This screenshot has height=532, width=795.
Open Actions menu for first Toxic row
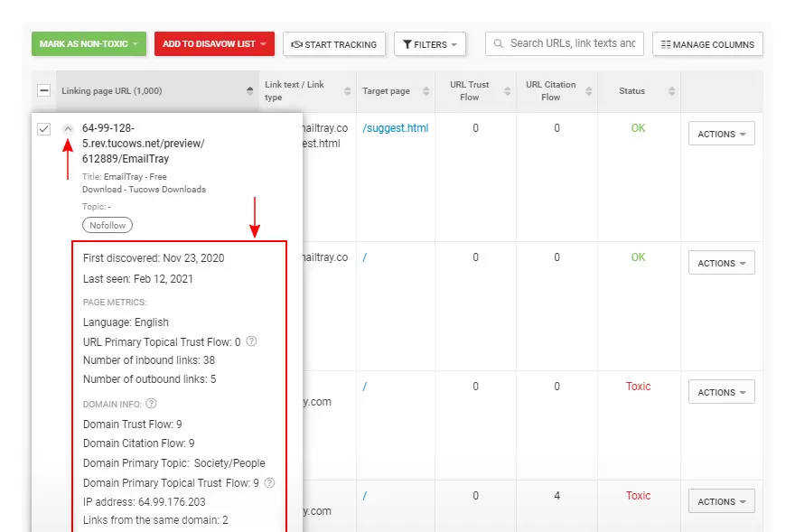(x=722, y=392)
